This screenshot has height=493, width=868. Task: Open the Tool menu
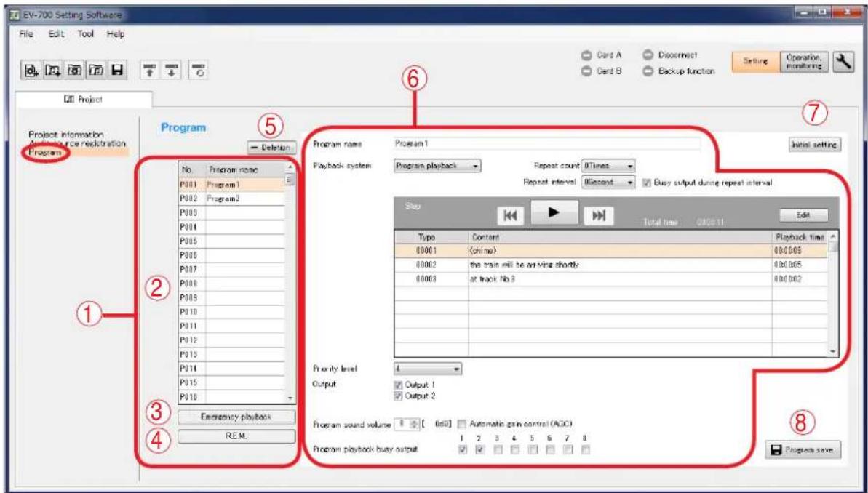(86, 34)
